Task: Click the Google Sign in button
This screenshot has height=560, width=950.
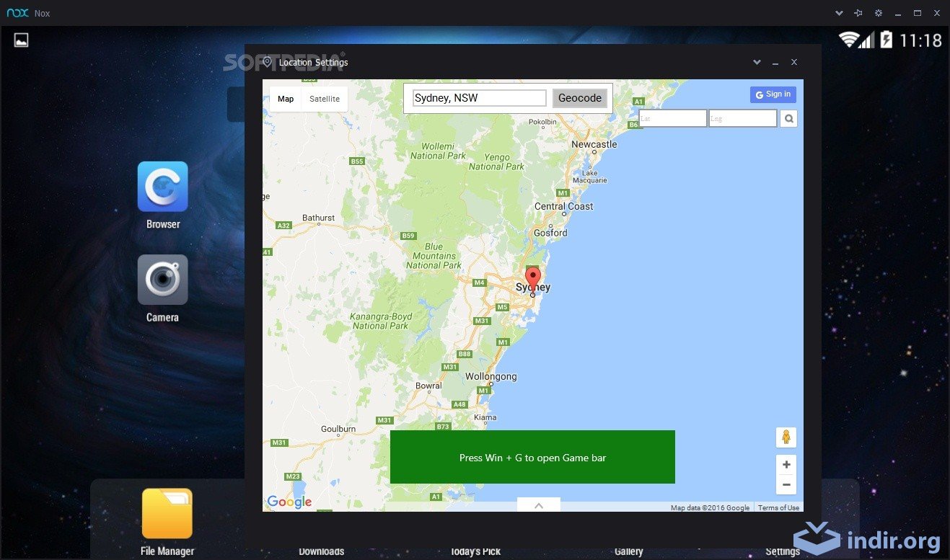Action: (773, 94)
